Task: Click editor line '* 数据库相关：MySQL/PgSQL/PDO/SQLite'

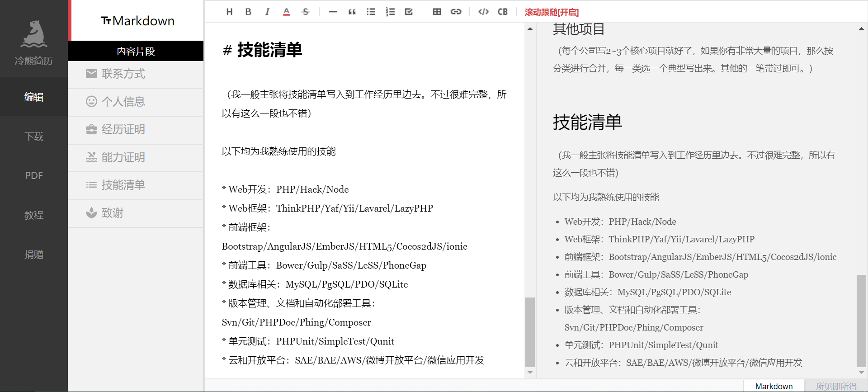Action: (x=315, y=284)
